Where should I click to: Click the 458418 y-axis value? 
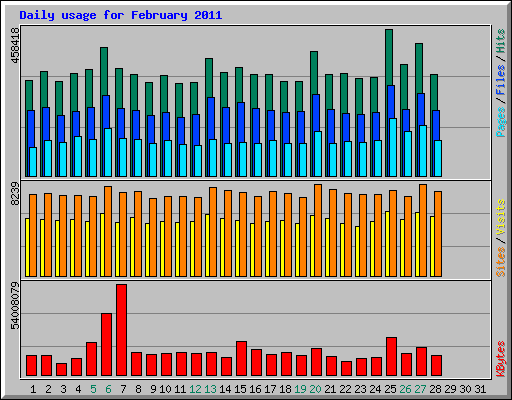click(15, 45)
